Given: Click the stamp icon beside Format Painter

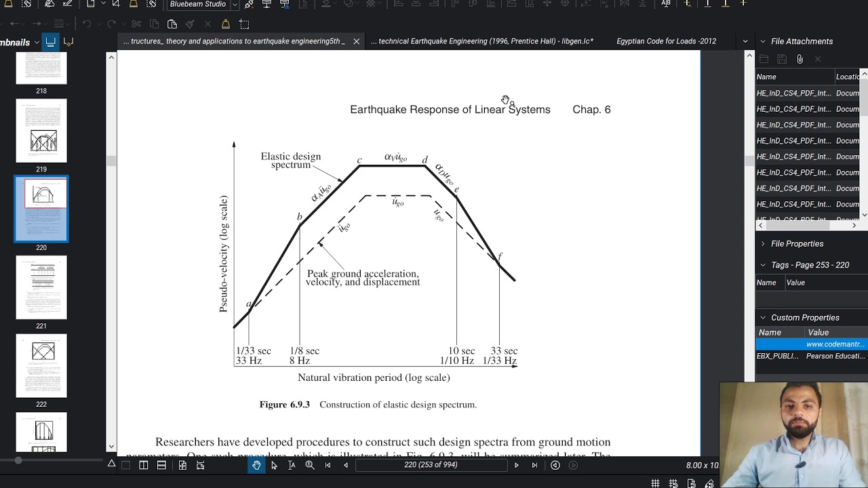Looking at the screenshot, I should pos(226,24).
